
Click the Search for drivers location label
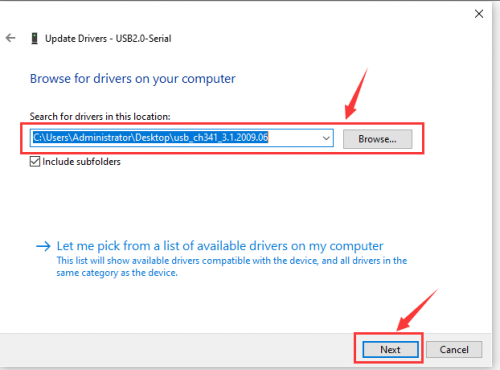[x=100, y=117]
